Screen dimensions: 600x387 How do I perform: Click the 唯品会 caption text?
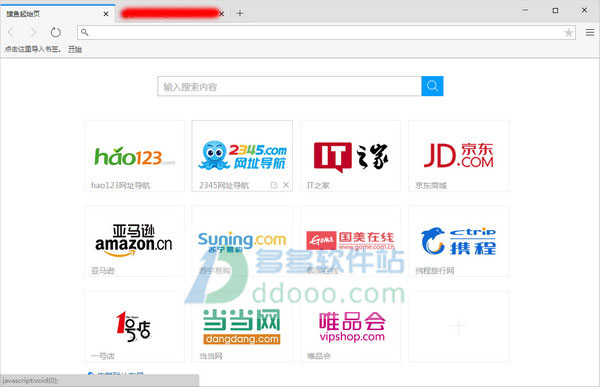tap(319, 356)
